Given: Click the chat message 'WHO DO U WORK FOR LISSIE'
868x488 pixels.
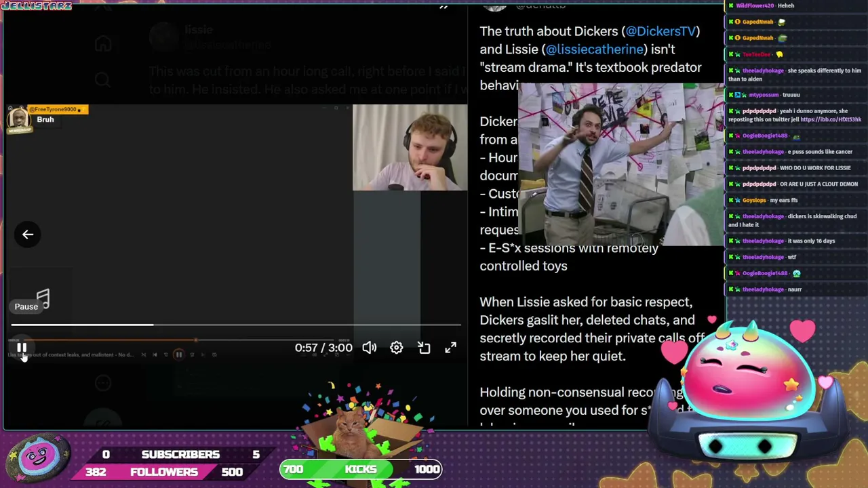Looking at the screenshot, I should [816, 168].
